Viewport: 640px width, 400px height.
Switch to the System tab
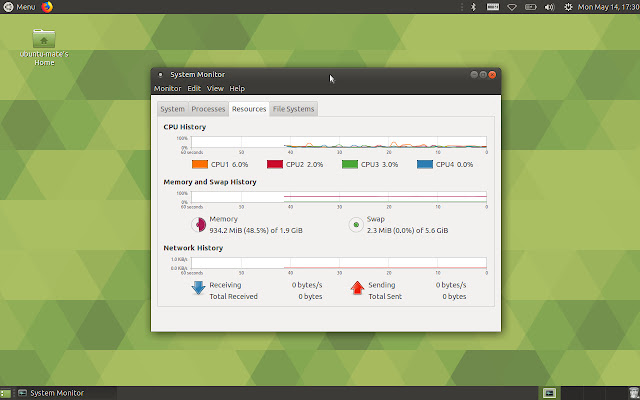[x=172, y=109]
